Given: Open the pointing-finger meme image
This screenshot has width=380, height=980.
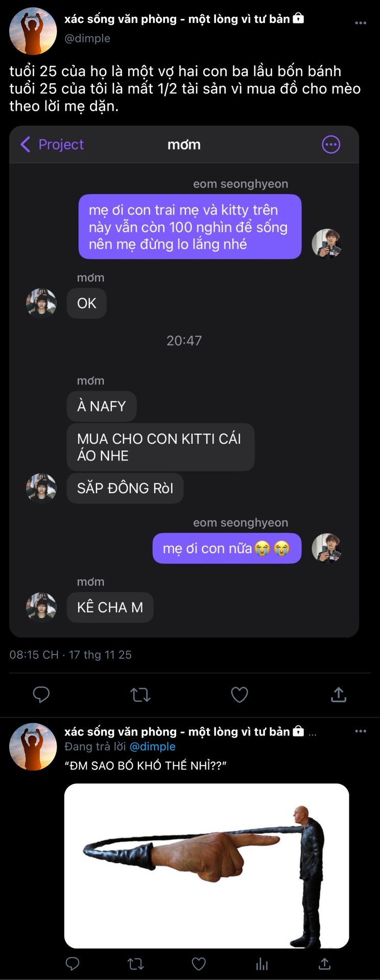Looking at the screenshot, I should 206,866.
